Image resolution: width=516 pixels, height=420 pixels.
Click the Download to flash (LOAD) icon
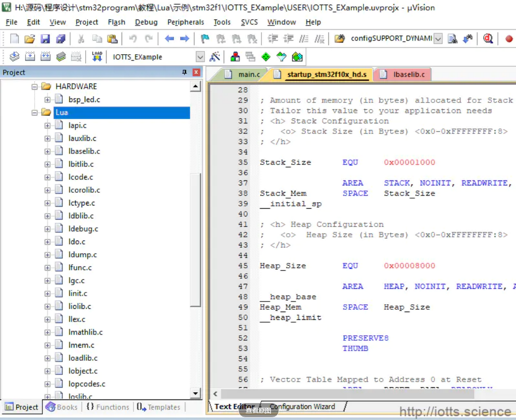click(x=97, y=57)
